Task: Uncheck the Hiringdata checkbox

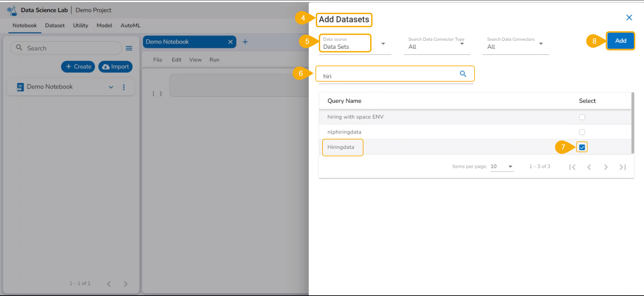Action: point(582,147)
